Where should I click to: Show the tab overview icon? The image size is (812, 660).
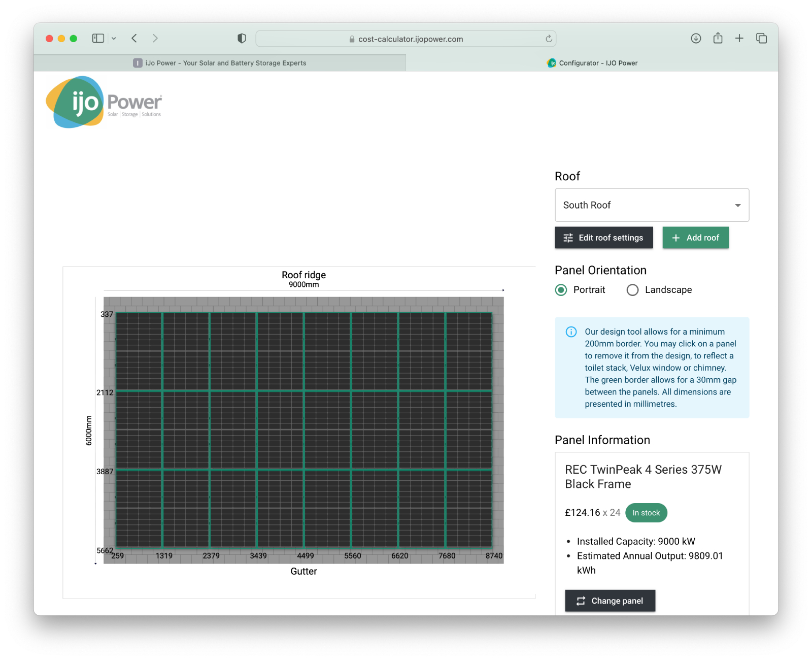pos(761,39)
